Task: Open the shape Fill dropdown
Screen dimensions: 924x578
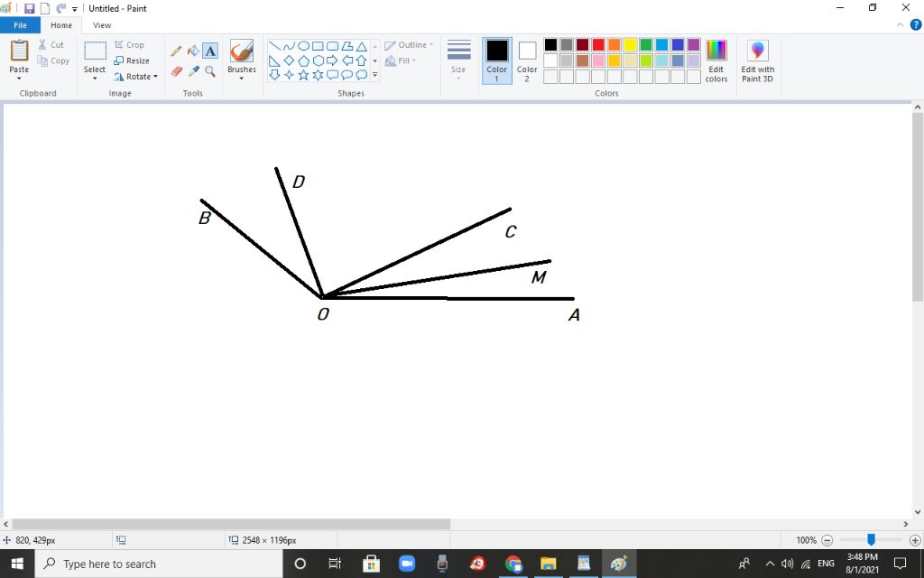Action: click(401, 61)
